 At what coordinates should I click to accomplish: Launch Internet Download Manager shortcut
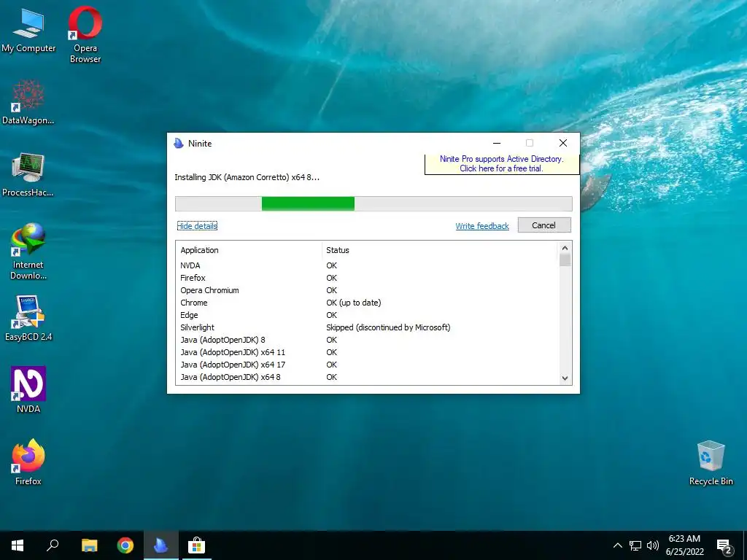[28, 252]
